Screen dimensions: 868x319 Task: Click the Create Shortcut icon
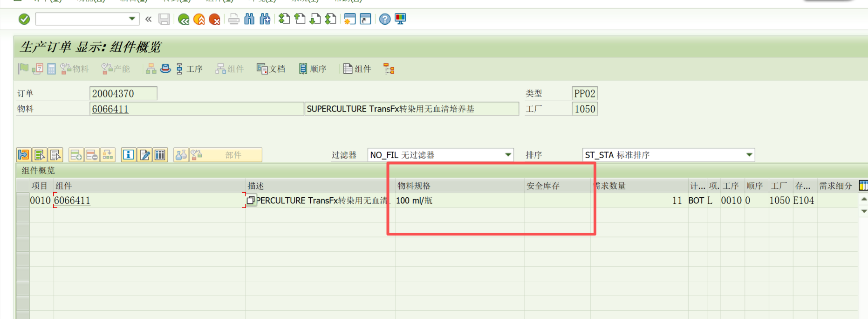[x=366, y=19]
